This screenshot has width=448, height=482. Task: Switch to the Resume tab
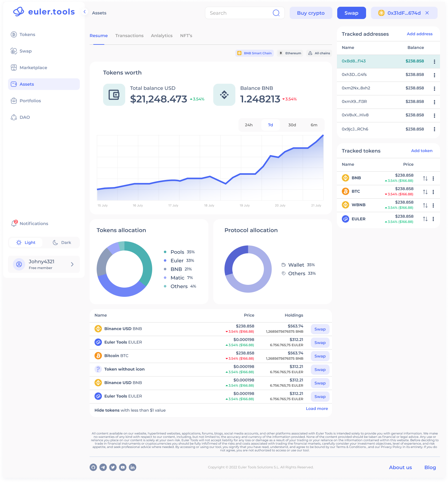point(98,36)
